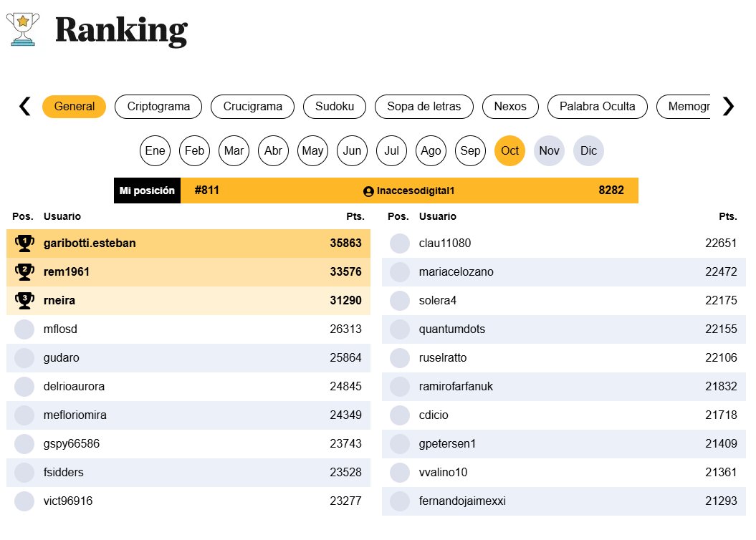Switch to Criptograma ranking
The height and width of the screenshot is (540, 756).
[x=158, y=107]
